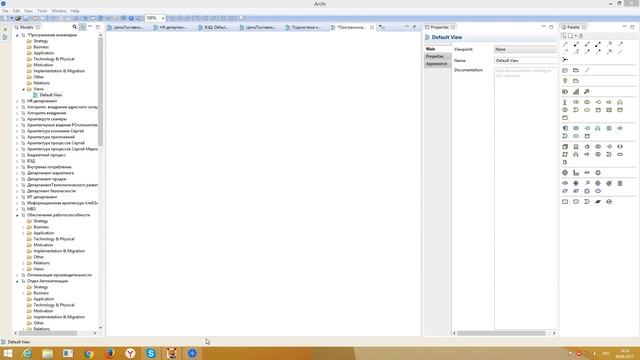640x360 pixels.
Task: Select the Properties tab in Properties panel
Action: tap(437, 56)
